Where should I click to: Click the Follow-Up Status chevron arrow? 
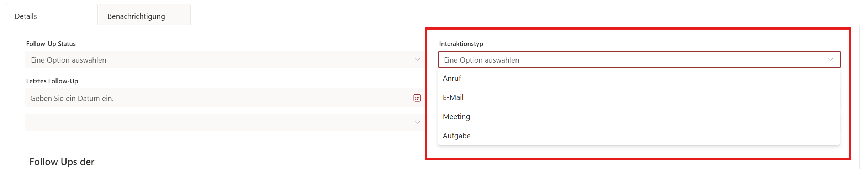pyautogui.click(x=418, y=60)
